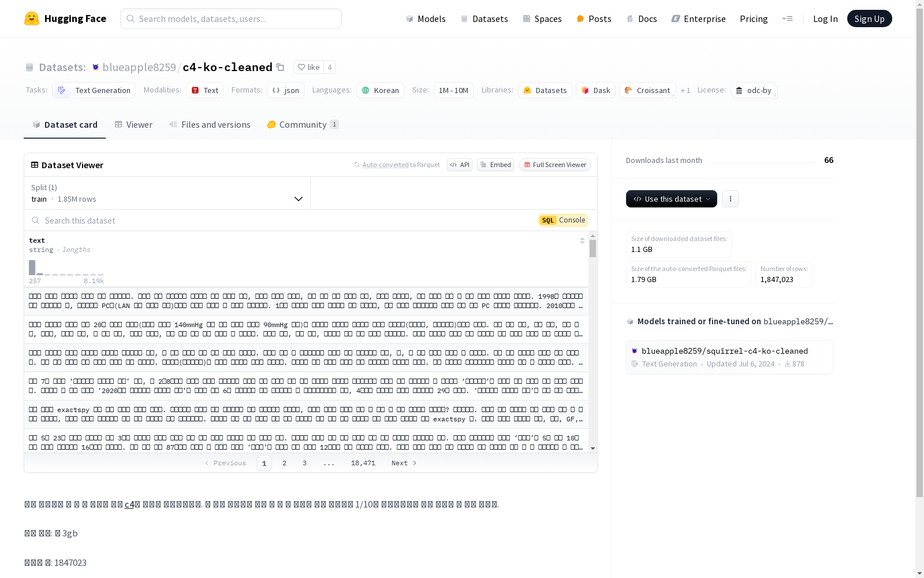Screen dimensions: 924x578
Task: Click the heart like button
Action: pyautogui.click(x=308, y=67)
